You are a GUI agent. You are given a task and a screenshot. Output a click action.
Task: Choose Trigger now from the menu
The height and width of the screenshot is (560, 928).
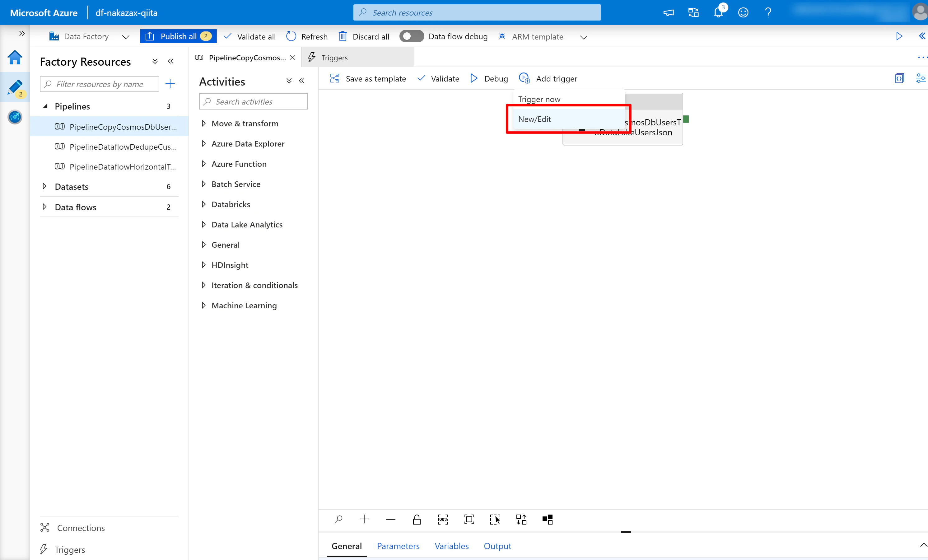[x=569, y=99]
